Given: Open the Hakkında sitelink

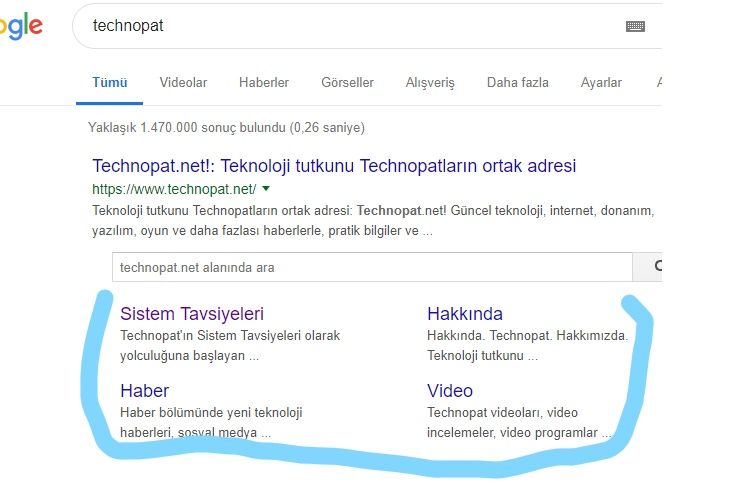Looking at the screenshot, I should click(465, 314).
